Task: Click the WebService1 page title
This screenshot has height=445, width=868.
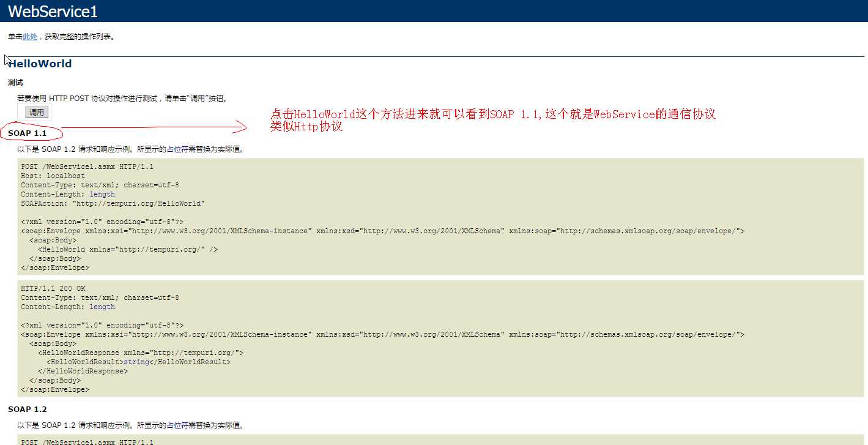Action: (x=53, y=11)
